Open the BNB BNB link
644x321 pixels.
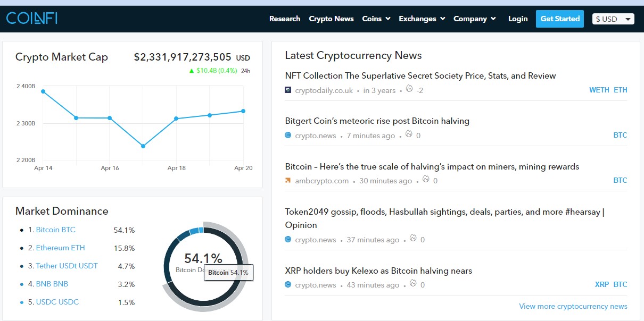52,284
